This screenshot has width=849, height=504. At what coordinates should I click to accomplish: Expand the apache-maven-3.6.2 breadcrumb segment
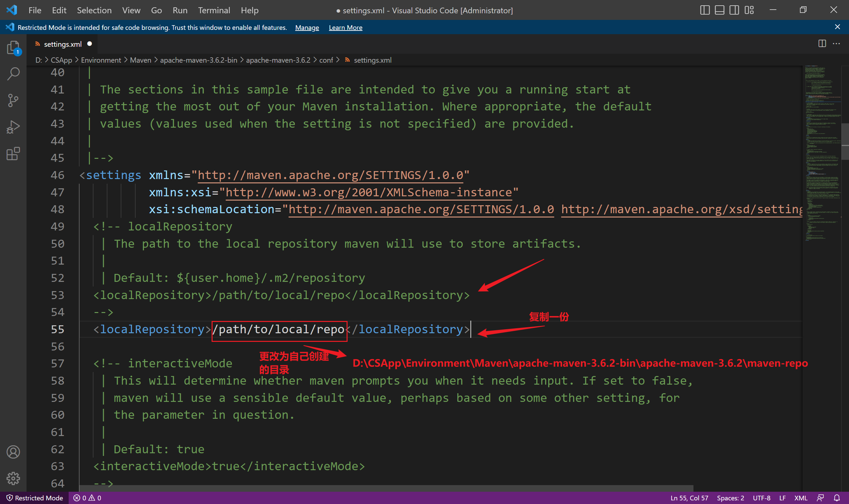[278, 60]
